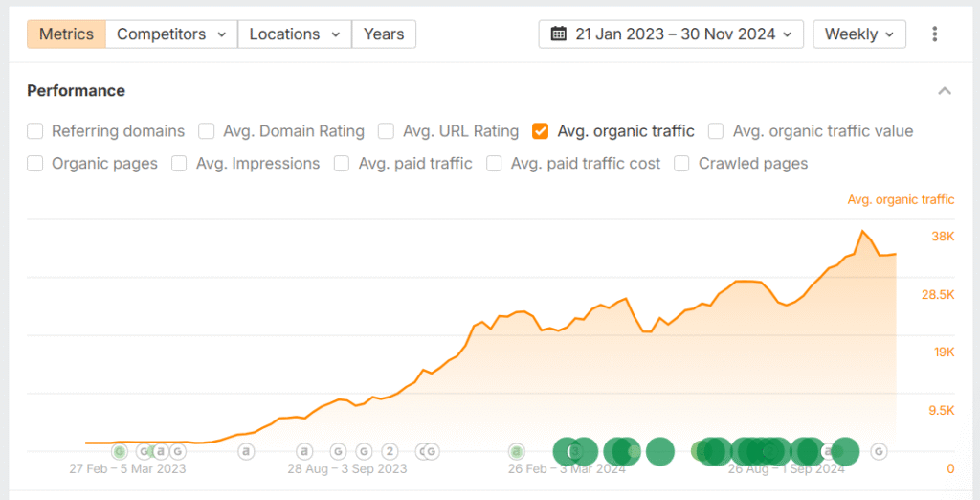Open the Competitors dropdown tab
This screenshot has height=500, width=980.
point(171,34)
